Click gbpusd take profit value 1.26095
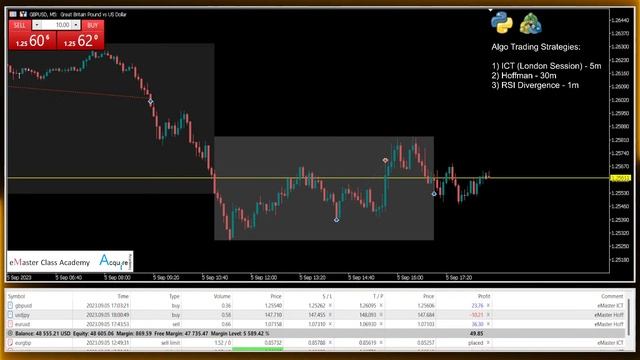Image resolution: width=640 pixels, height=360 pixels. (x=367, y=305)
